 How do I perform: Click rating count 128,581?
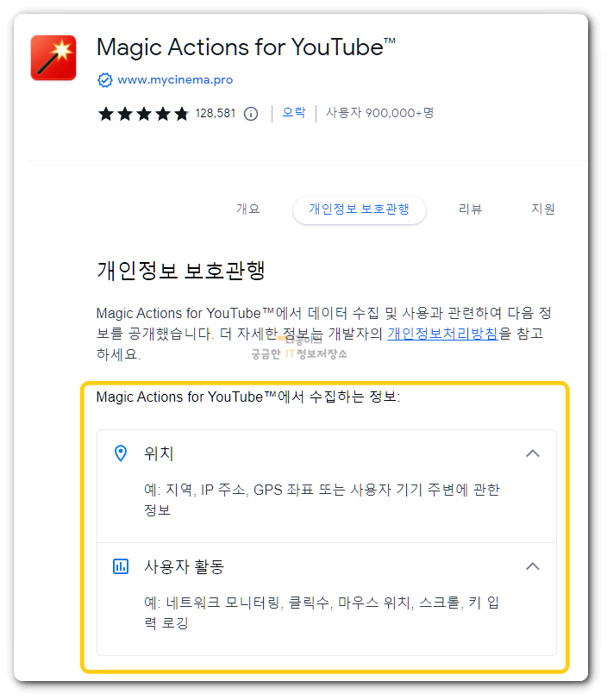tap(216, 114)
